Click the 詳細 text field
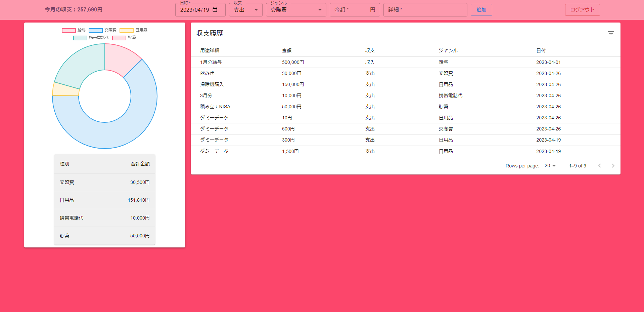This screenshot has width=644, height=312. click(425, 10)
